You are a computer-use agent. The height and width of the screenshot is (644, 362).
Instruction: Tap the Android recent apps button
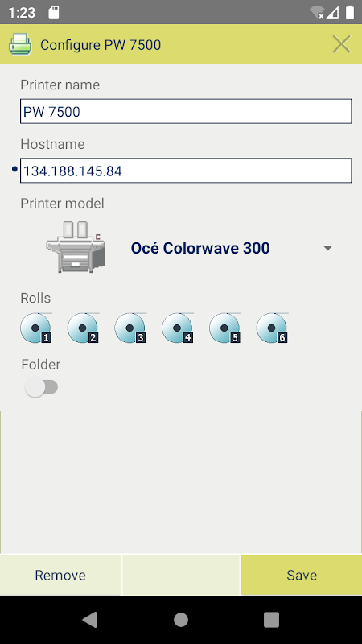pos(271,620)
